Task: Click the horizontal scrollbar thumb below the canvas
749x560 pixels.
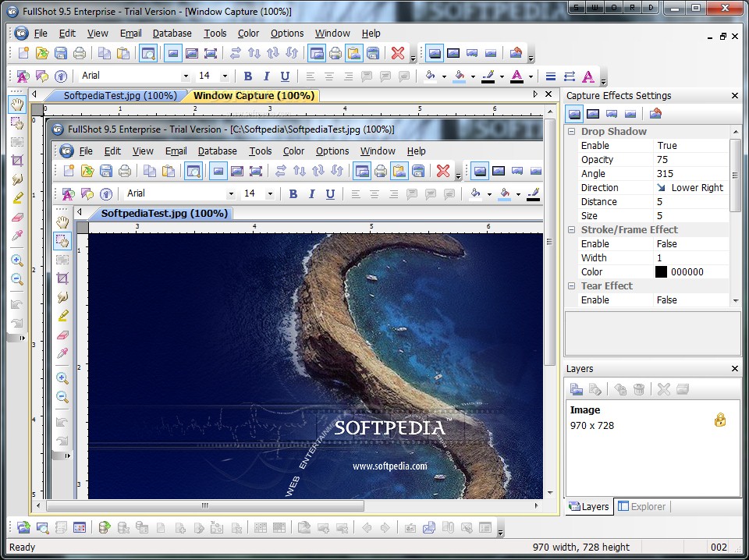Action: pyautogui.click(x=205, y=505)
